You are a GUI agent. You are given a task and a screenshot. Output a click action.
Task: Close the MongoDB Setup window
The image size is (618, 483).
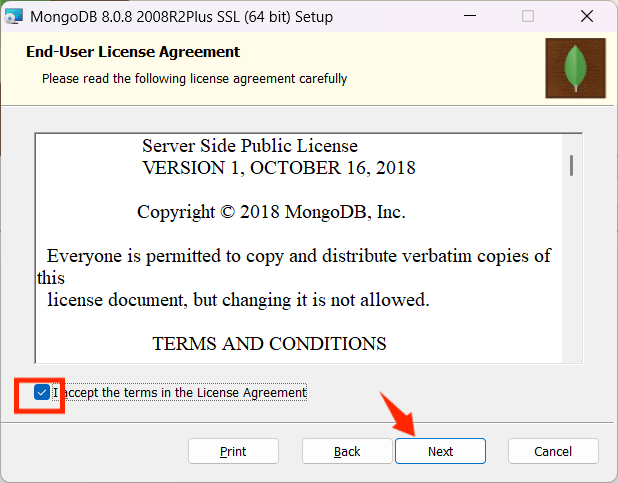point(587,16)
